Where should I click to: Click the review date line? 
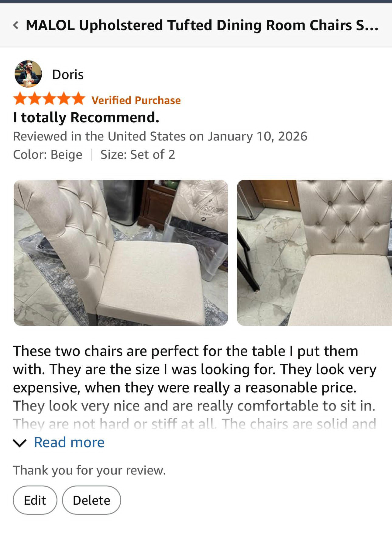160,136
